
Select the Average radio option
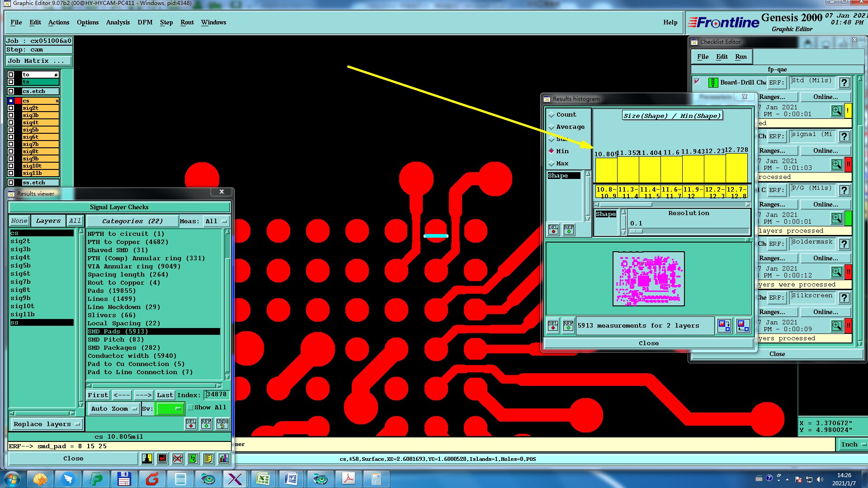pos(552,127)
